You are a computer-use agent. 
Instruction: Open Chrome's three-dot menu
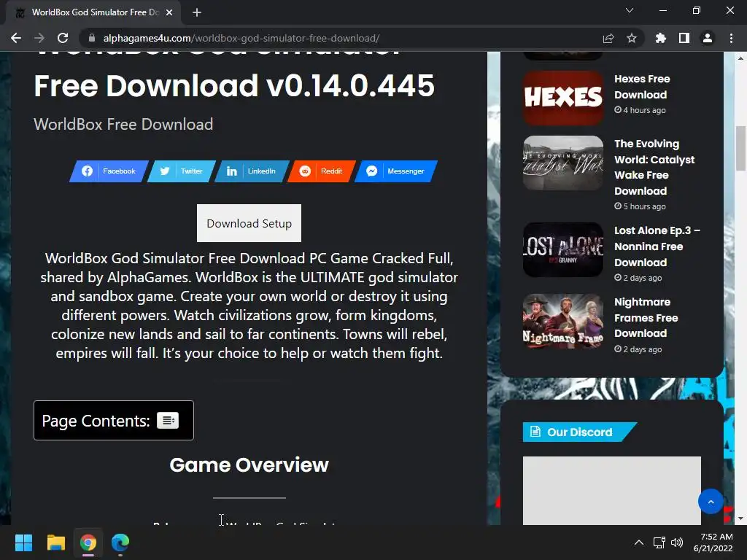731,38
